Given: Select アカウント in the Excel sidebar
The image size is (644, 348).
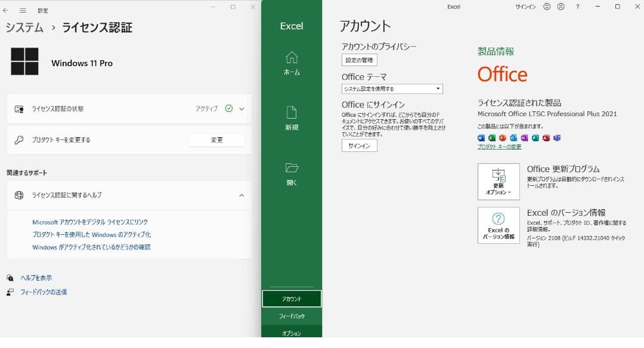Looking at the screenshot, I should (292, 299).
